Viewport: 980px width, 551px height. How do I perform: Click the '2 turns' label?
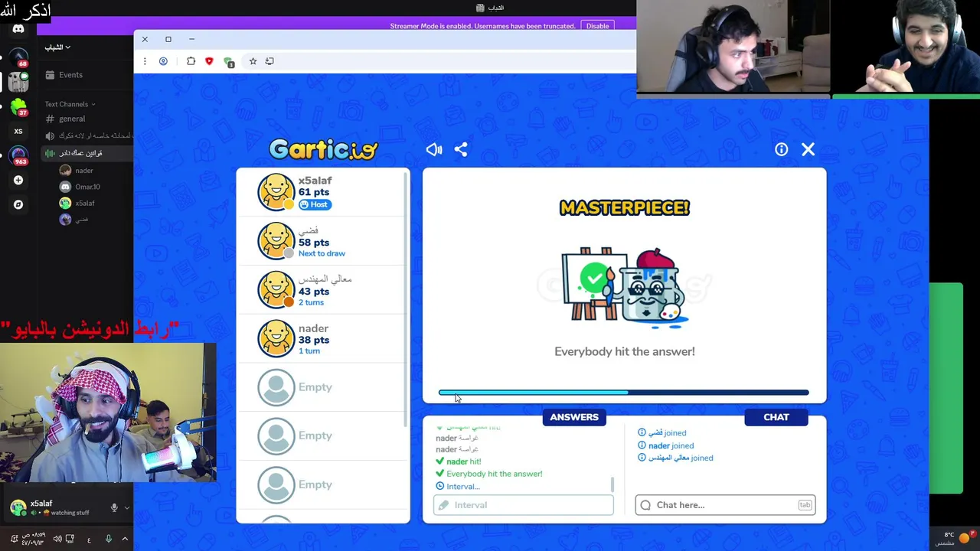311,302
